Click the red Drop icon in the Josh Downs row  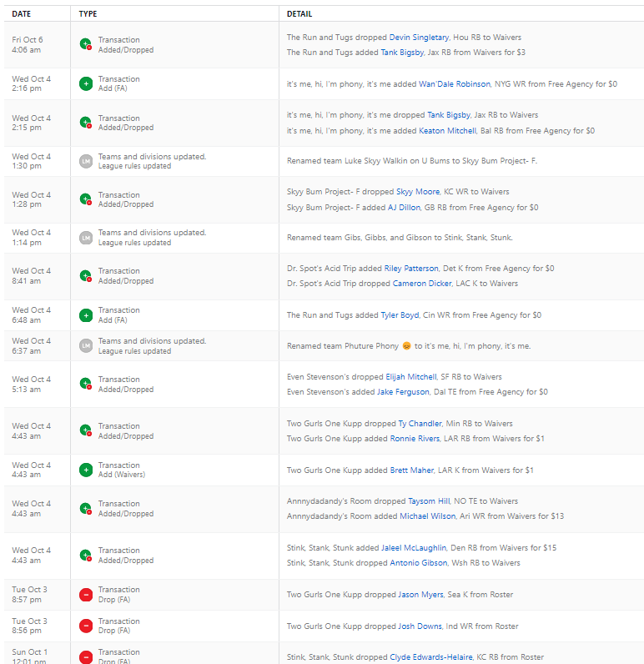(85, 626)
